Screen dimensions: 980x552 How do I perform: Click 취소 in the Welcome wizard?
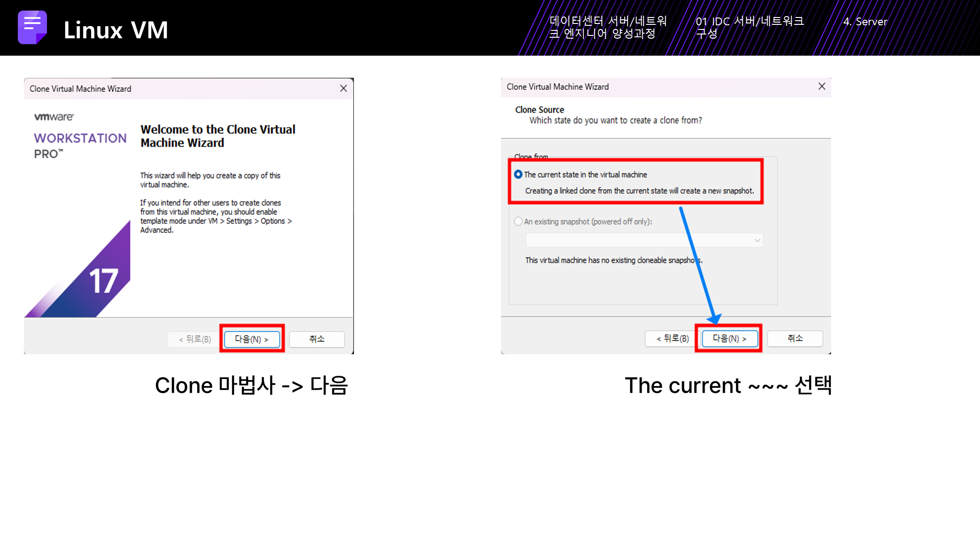tap(317, 339)
